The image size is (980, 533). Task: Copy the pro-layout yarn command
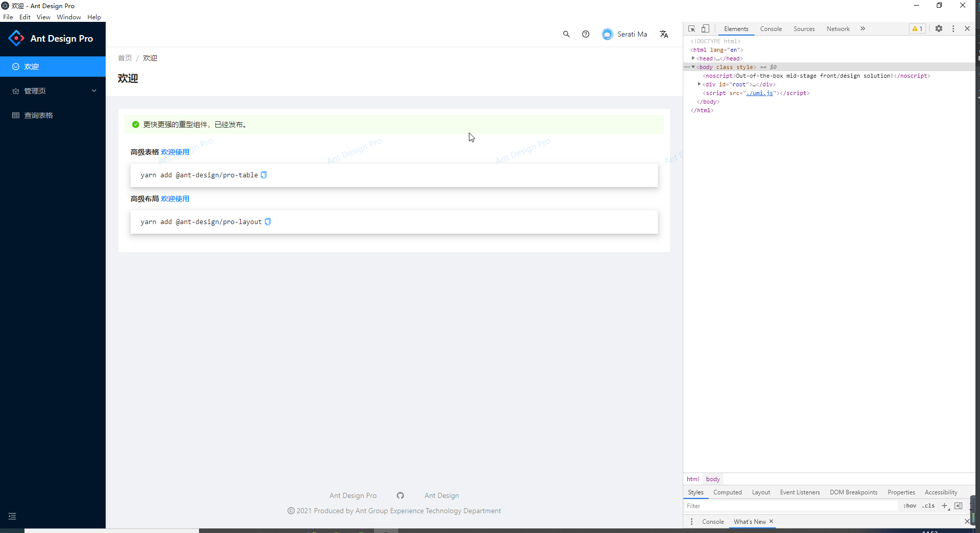pos(268,222)
